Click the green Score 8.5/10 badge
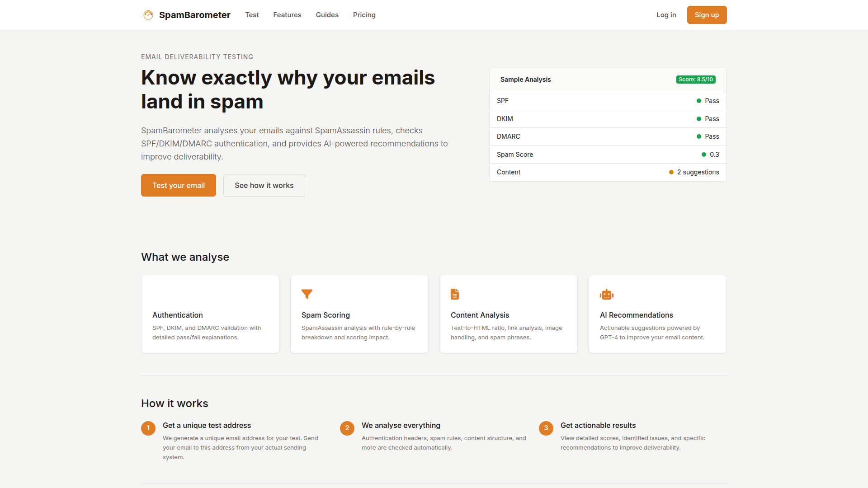 tap(696, 79)
